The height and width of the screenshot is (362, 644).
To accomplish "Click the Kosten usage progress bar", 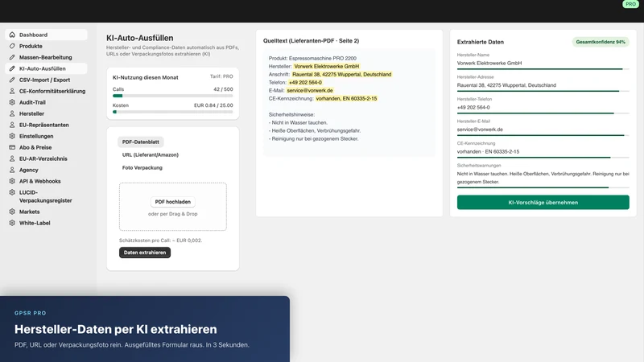I will click(172, 112).
